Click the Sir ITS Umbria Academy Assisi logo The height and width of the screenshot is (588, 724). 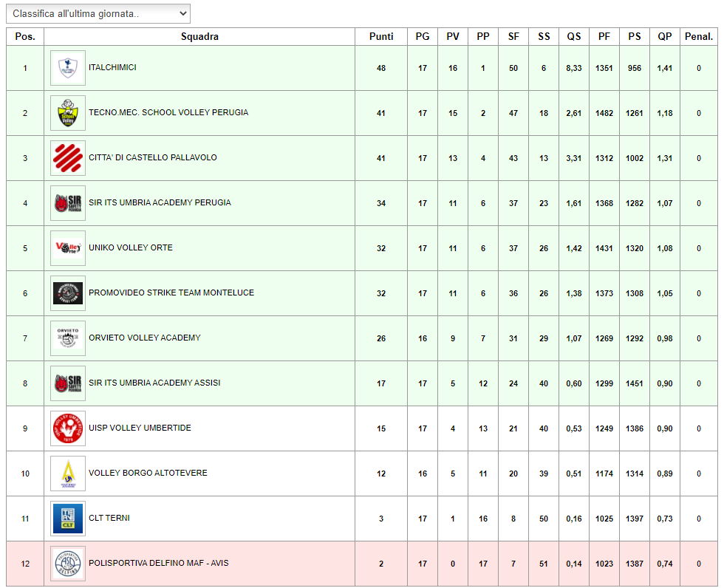pos(68,383)
